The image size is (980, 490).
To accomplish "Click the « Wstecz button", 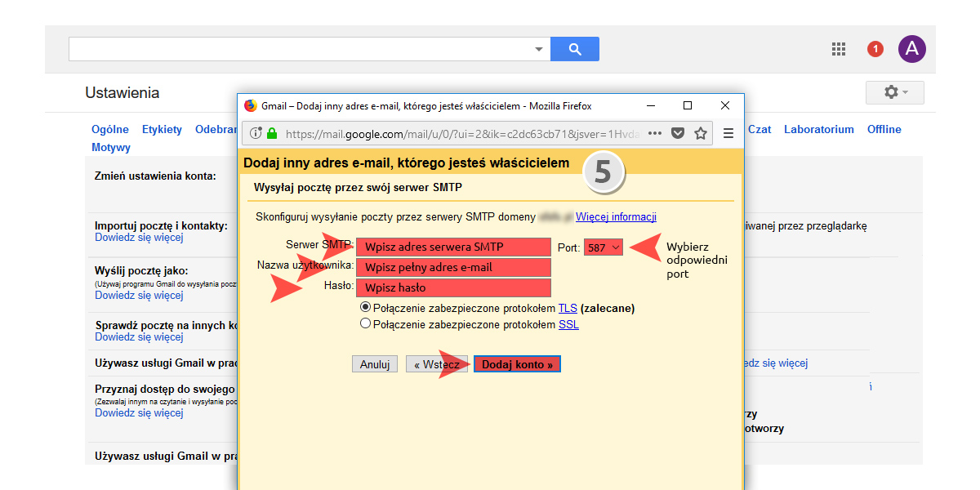I will tap(437, 364).
